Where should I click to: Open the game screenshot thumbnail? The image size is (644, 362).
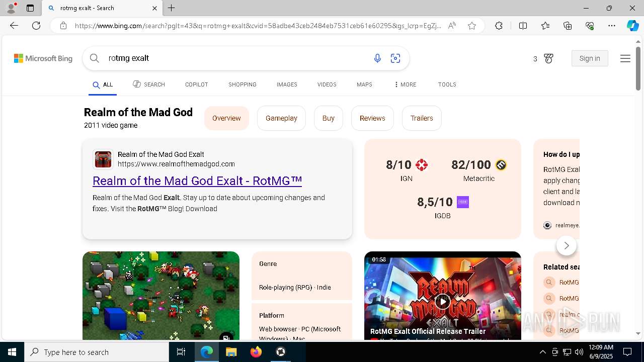[x=161, y=296]
